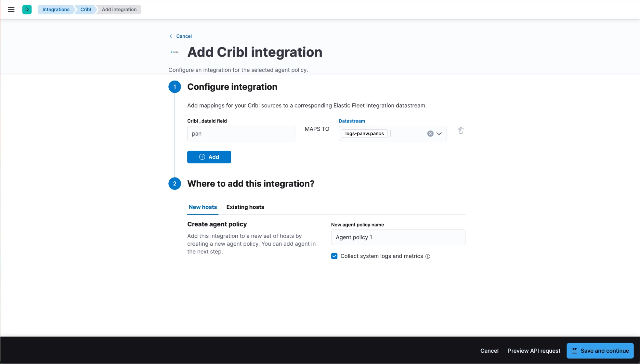Delete the pan mapping row with trash icon
The height and width of the screenshot is (364, 640).
click(x=461, y=131)
